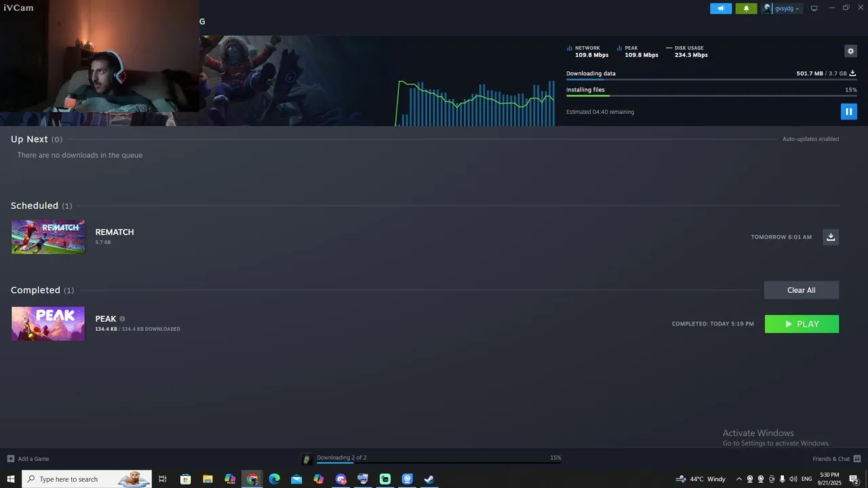Screen dimensions: 868x488
Task: Click the Auto-updates enabled label
Action: coord(810,139)
